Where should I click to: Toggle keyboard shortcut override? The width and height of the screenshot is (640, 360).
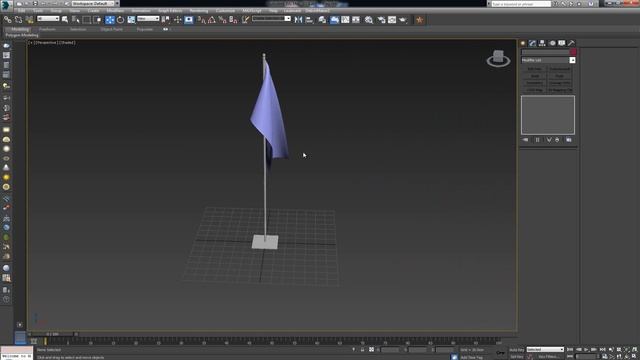(x=189, y=20)
